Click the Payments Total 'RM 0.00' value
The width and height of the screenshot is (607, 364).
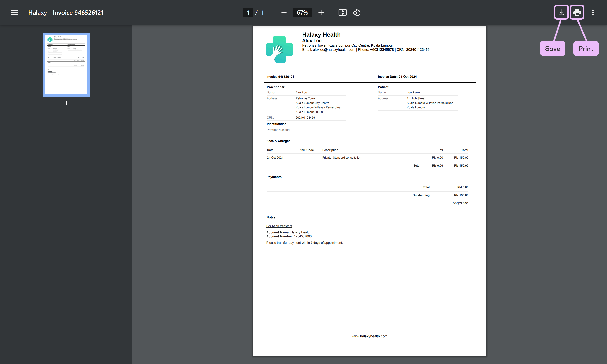(x=462, y=187)
